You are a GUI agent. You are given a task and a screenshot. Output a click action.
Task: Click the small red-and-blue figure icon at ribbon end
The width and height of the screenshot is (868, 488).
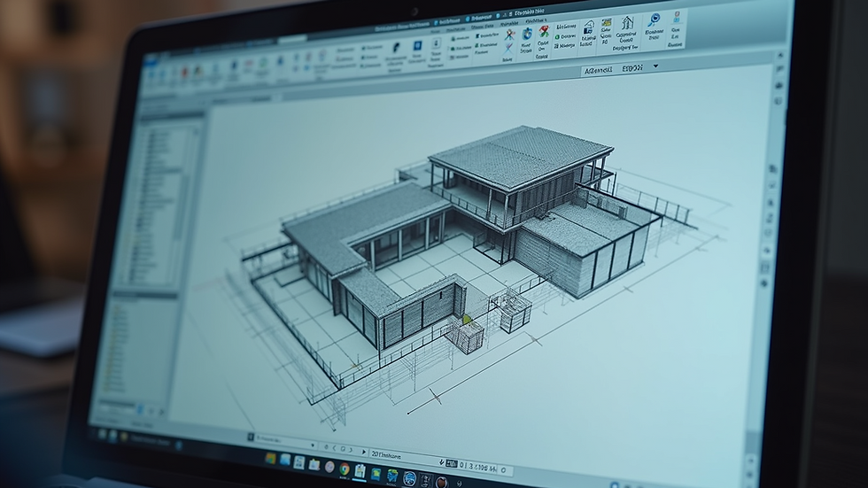point(677,17)
